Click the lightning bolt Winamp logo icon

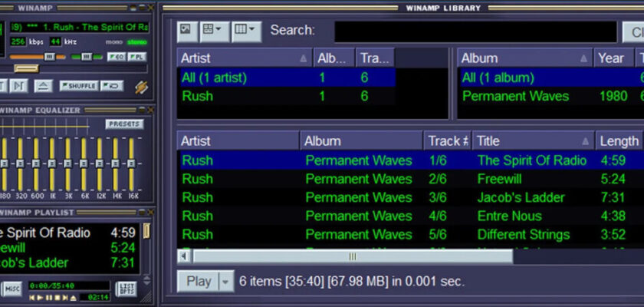[141, 87]
